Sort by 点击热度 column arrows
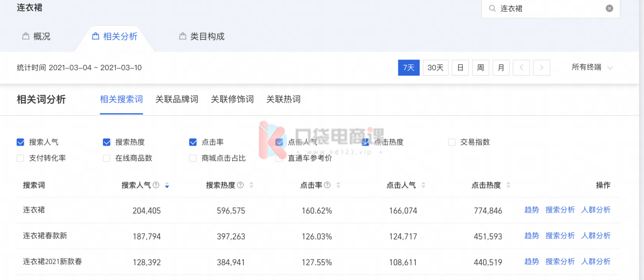Image resolution: width=644 pixels, height=280 pixels. point(508,186)
